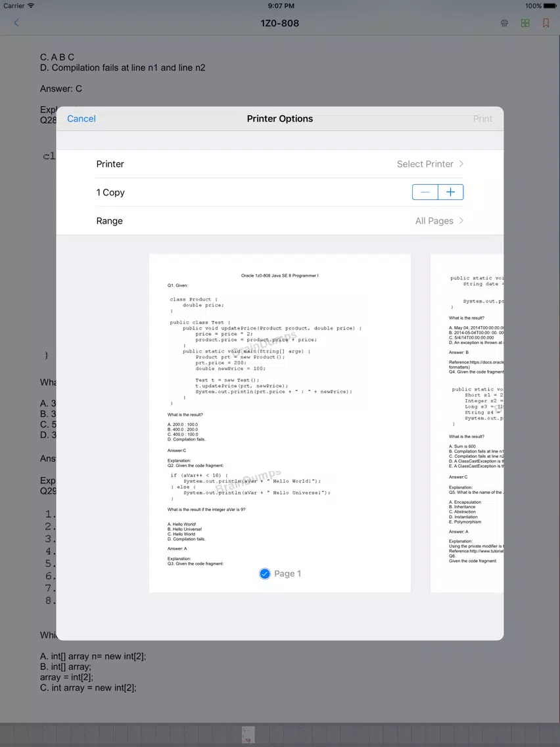Tap the red bookmark icon
The width and height of the screenshot is (560, 747).
(546, 23)
